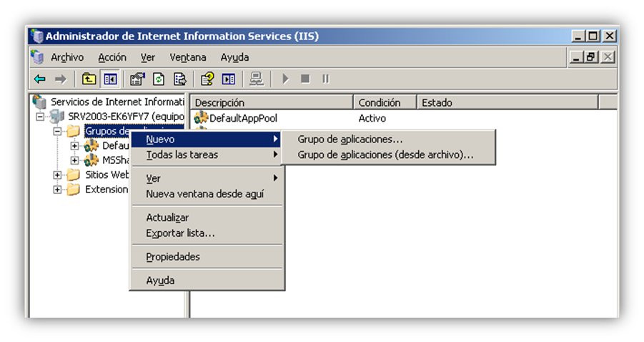Open the Acción menu
644x342 pixels.
click(x=112, y=57)
